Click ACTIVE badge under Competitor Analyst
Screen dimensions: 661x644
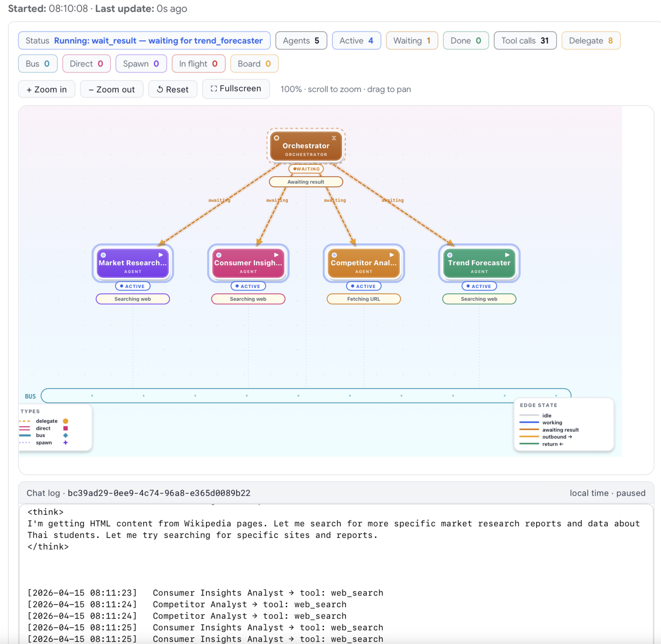364,286
